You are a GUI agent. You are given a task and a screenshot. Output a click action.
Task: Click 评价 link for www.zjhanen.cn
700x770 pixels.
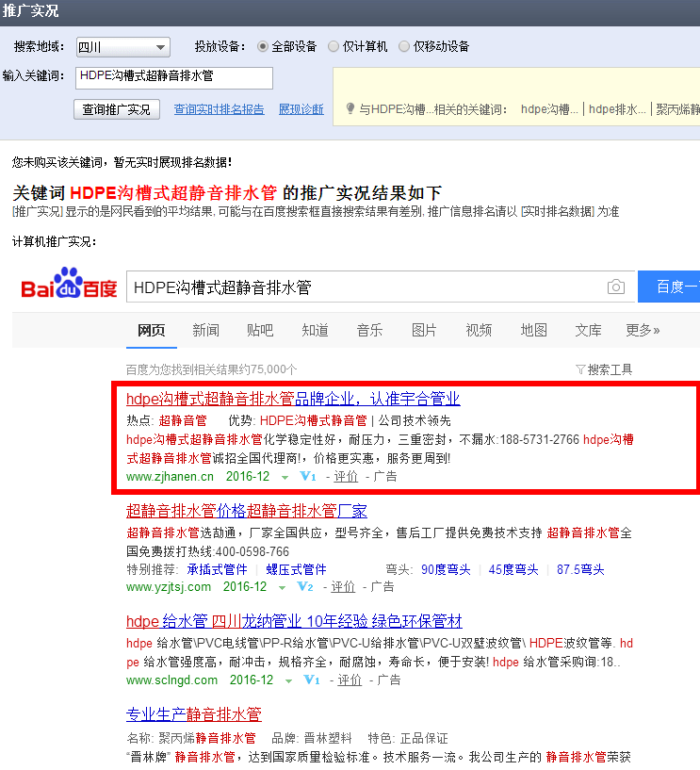pos(346,476)
